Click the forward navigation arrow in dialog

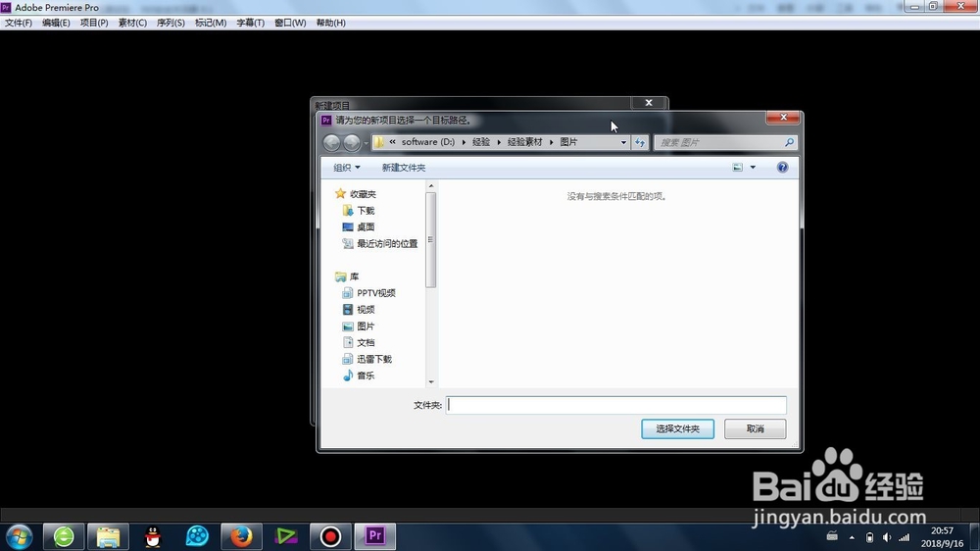pyautogui.click(x=352, y=142)
